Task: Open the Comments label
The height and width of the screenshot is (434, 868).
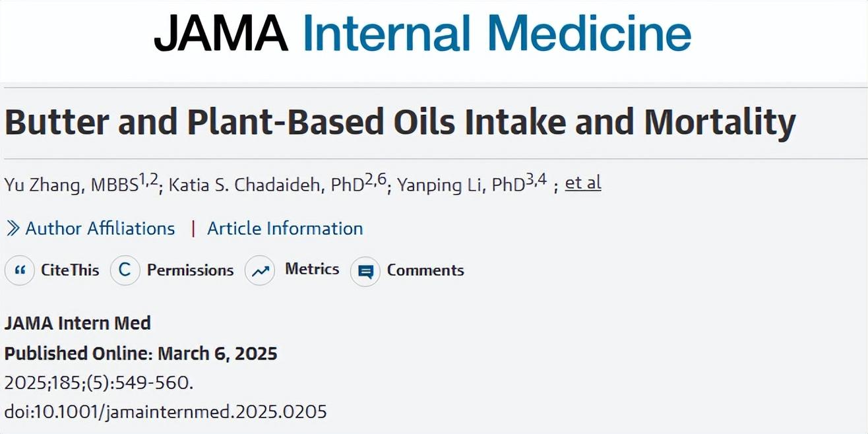Action: [x=425, y=270]
